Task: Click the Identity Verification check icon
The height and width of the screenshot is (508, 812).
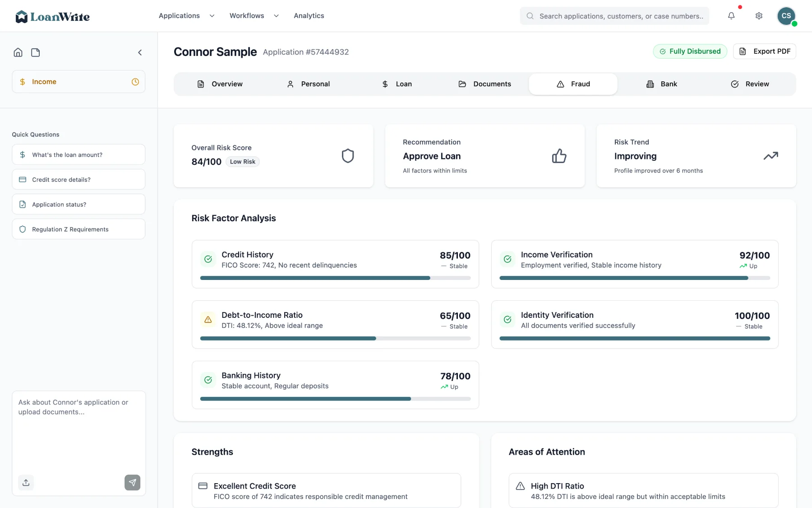Action: pos(507,320)
